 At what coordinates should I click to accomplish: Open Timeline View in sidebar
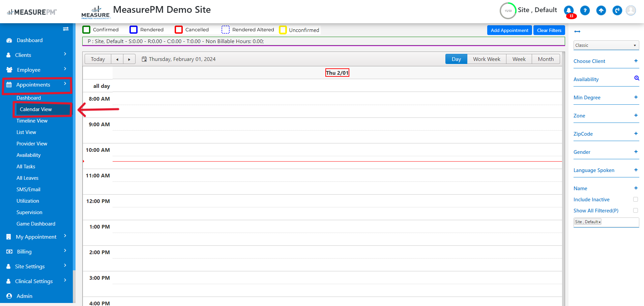coord(32,121)
